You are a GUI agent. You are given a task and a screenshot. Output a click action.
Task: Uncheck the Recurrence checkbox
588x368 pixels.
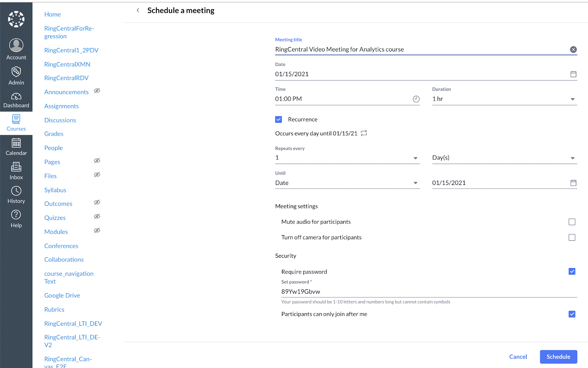279,119
